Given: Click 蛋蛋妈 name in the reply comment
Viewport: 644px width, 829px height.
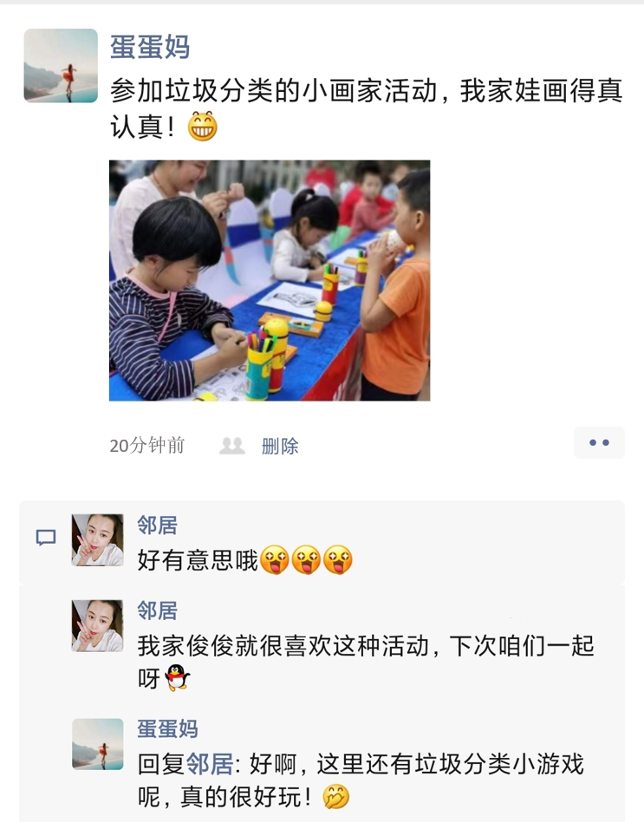Looking at the screenshot, I should (167, 729).
